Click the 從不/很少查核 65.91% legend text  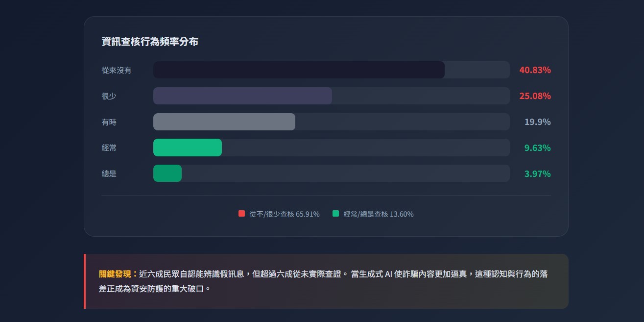[284, 214]
